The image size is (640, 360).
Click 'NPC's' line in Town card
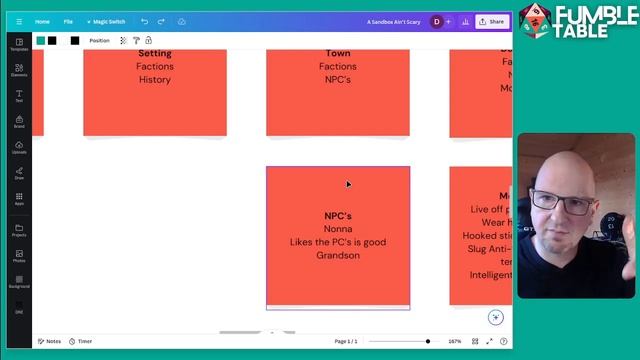click(x=338, y=80)
